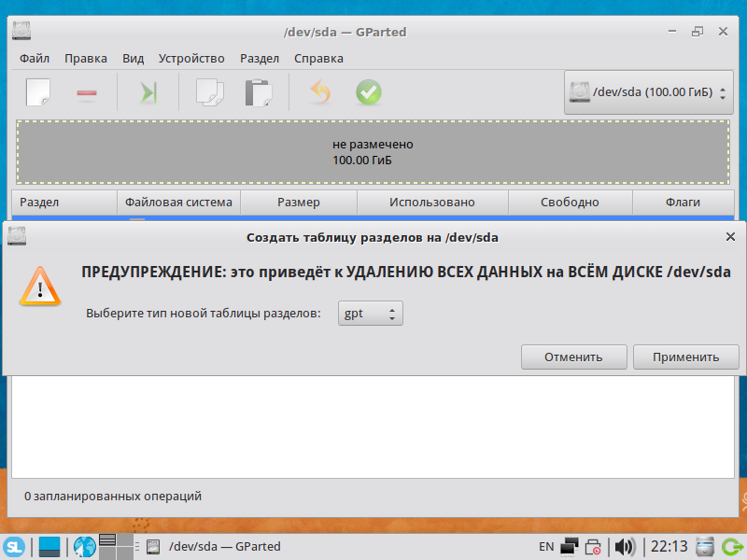Select the unallocated 100.00 ГиБ disk block
This screenshot has height=560, width=747.
tap(373, 152)
